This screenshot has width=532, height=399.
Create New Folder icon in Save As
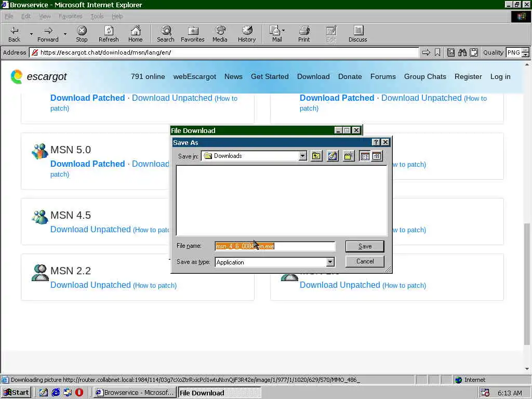point(349,156)
